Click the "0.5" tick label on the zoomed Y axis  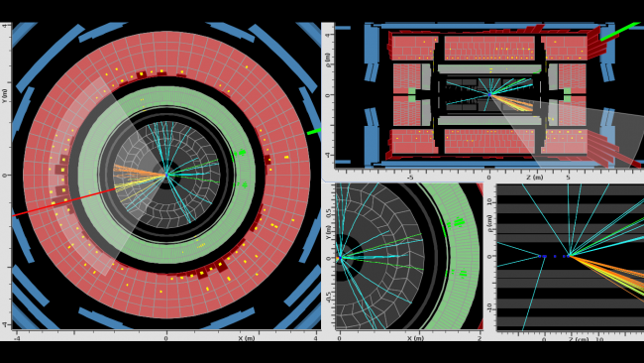(x=328, y=213)
